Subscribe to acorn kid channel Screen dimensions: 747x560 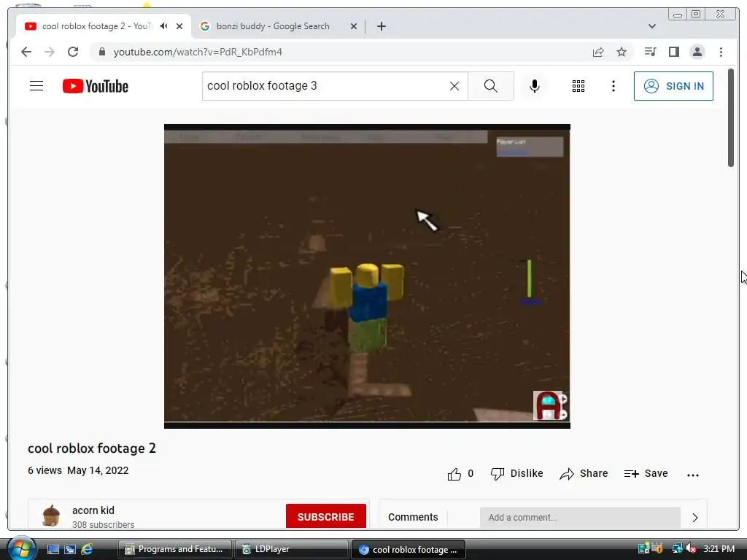click(326, 517)
